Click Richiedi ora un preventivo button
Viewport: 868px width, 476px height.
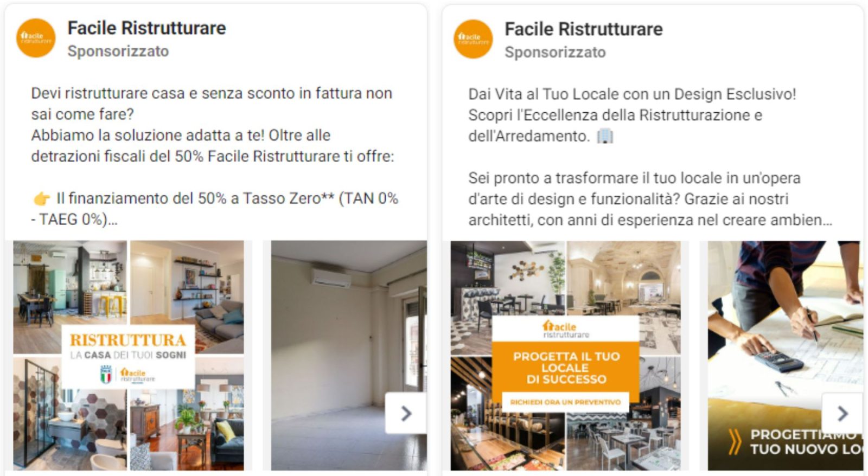pos(565,402)
